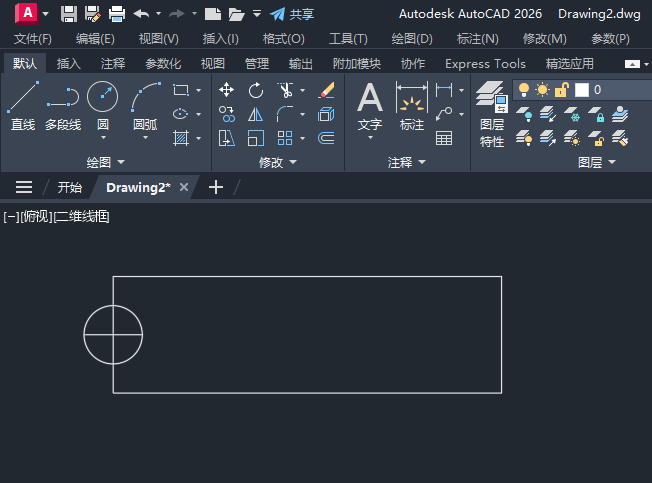The image size is (652, 483).
Task: Click the Share (共享) button
Action: [291, 14]
